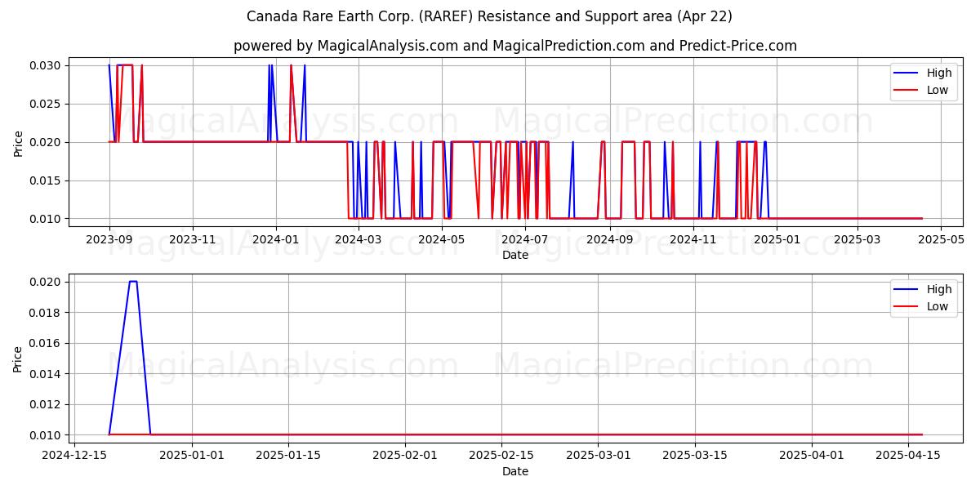Click the 2023-09 date tick label
Viewport: 980px width, 490px height.
tap(109, 239)
